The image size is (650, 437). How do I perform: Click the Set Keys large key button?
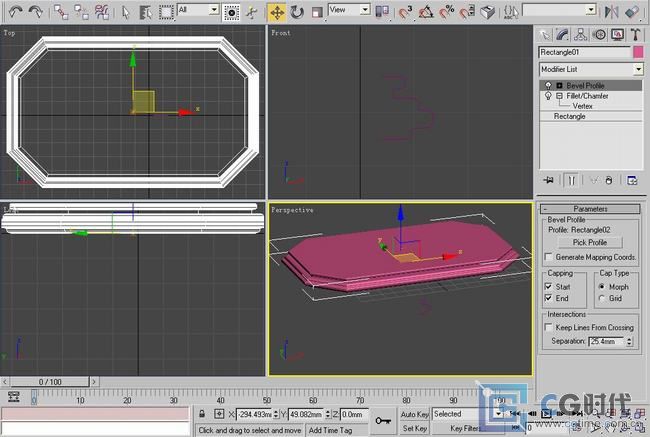tap(383, 420)
